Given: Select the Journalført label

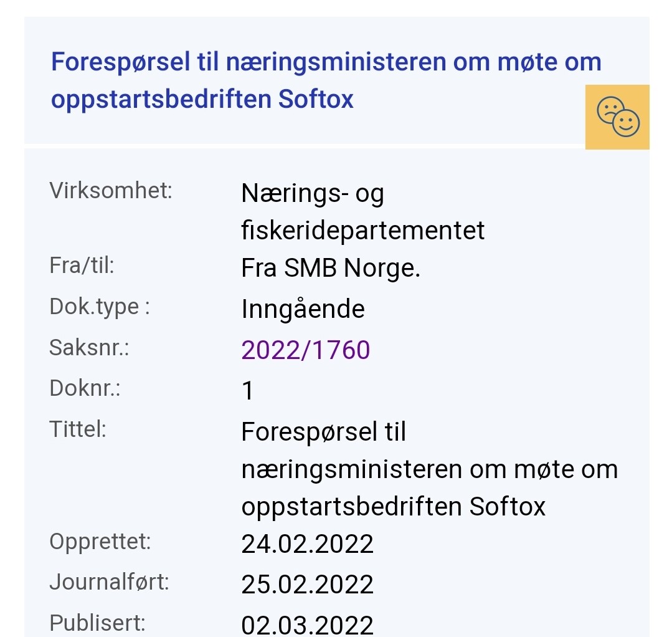Looking at the screenshot, I should click(109, 583).
